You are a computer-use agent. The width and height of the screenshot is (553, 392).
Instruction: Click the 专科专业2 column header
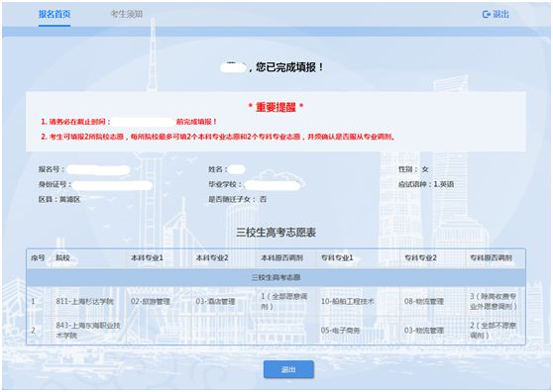tap(420, 257)
